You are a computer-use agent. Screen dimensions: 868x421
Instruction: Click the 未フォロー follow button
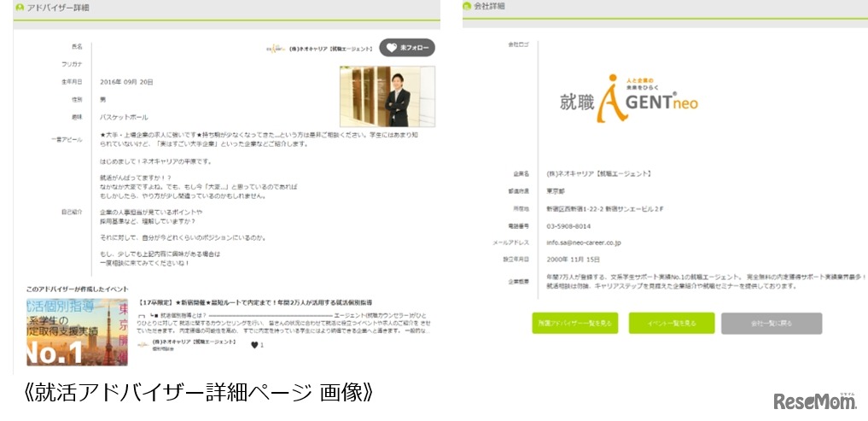[x=407, y=48]
